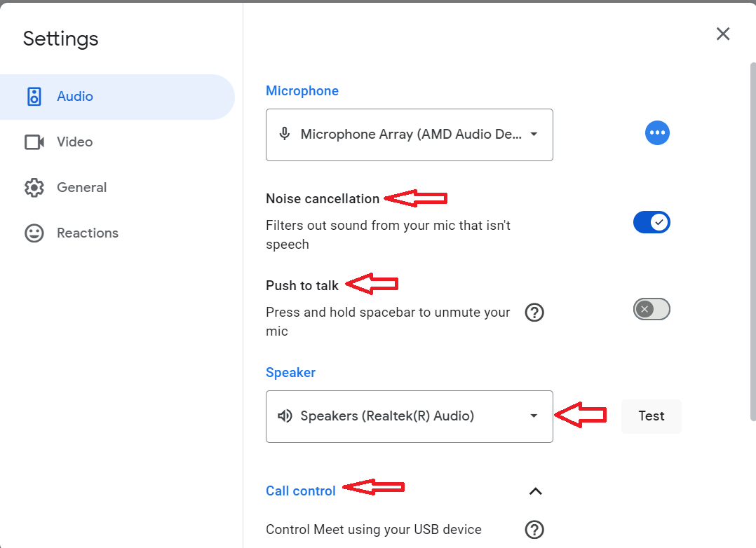Click the Audio speaker icon in sidebar
Screen dimensions: 756x548
click(34, 96)
